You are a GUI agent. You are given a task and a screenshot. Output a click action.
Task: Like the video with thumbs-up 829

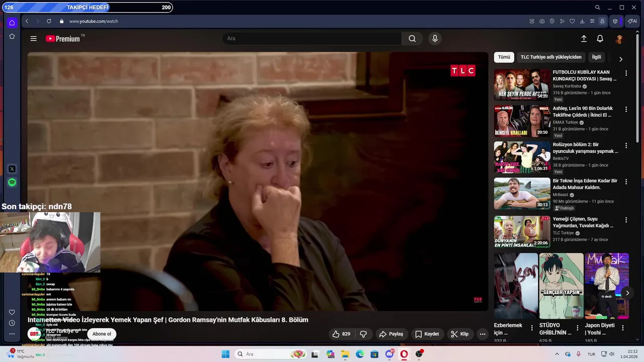(341, 334)
